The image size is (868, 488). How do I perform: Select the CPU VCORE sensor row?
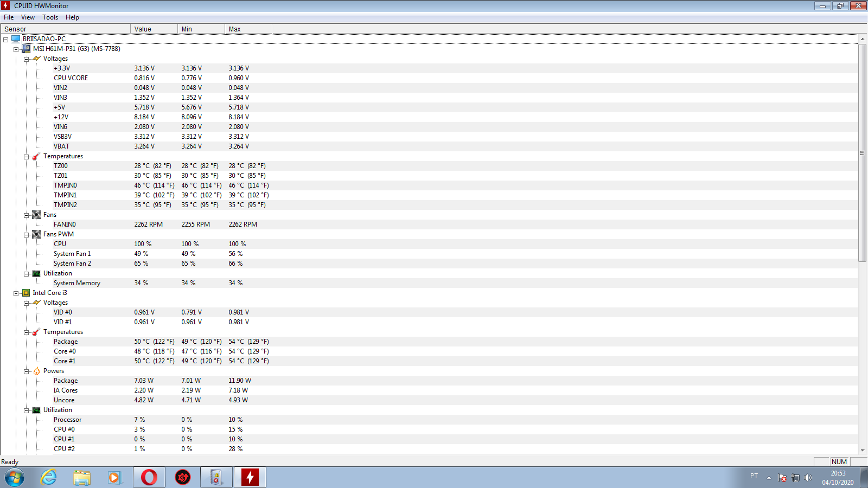(429, 78)
